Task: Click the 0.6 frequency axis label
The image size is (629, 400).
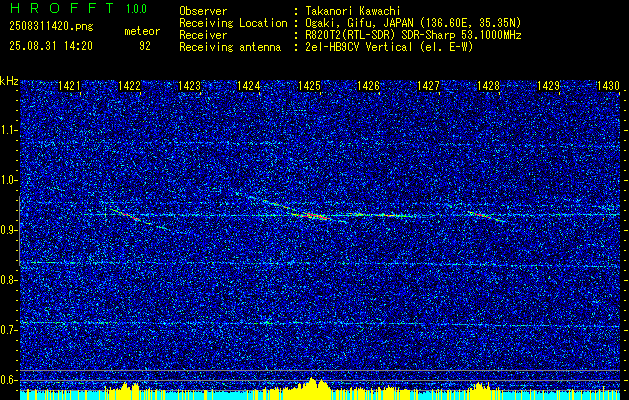Action: tap(9, 380)
